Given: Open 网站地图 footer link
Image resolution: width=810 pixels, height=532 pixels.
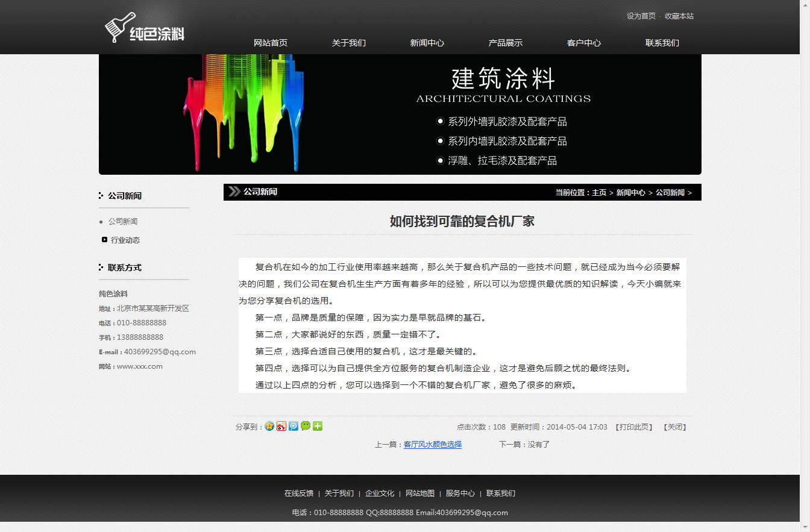Looking at the screenshot, I should pyautogui.click(x=419, y=493).
